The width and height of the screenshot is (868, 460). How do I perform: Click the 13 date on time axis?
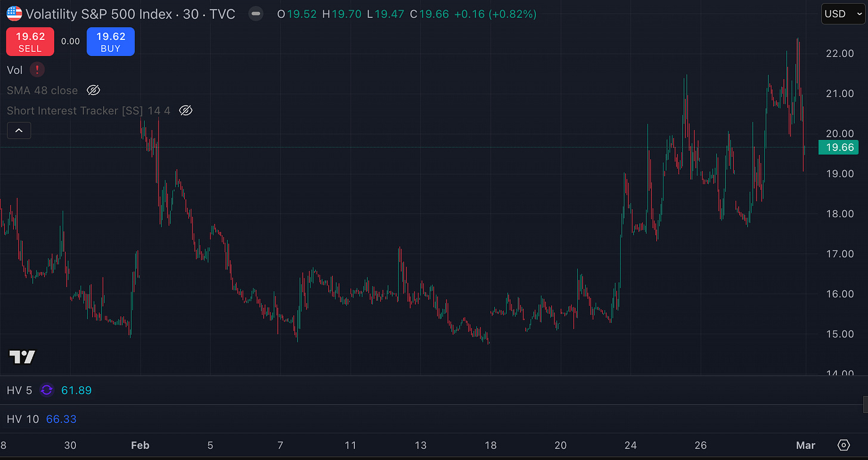(x=421, y=445)
